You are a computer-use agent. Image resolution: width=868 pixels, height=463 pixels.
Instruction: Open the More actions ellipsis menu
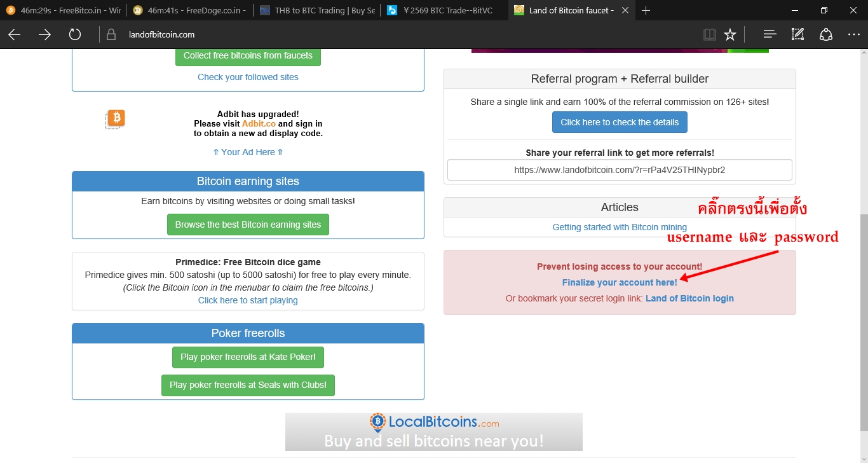tap(854, 35)
